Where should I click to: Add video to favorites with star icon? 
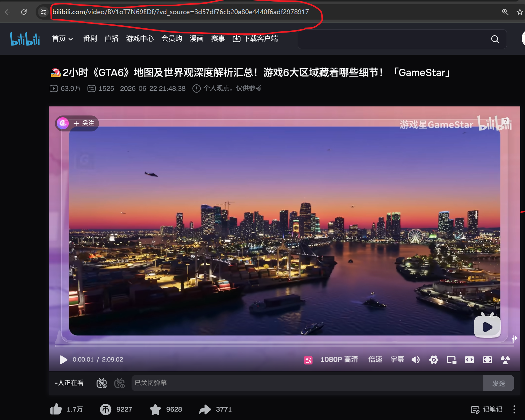[x=155, y=409]
